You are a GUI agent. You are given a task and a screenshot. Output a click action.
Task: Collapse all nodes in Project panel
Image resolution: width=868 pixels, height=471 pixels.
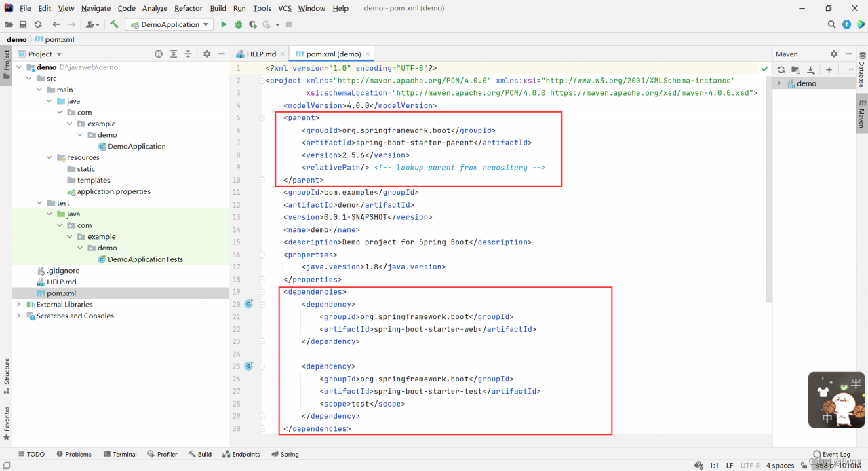coord(188,54)
